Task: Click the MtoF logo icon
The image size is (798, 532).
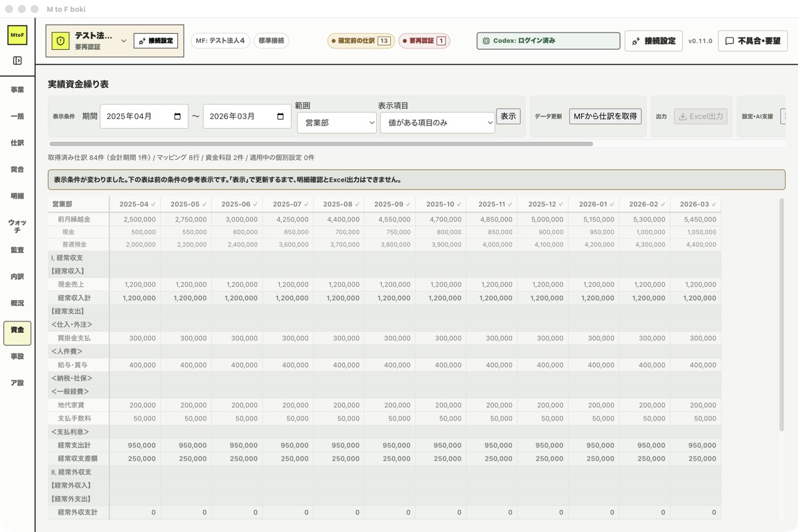Action: 17,35
